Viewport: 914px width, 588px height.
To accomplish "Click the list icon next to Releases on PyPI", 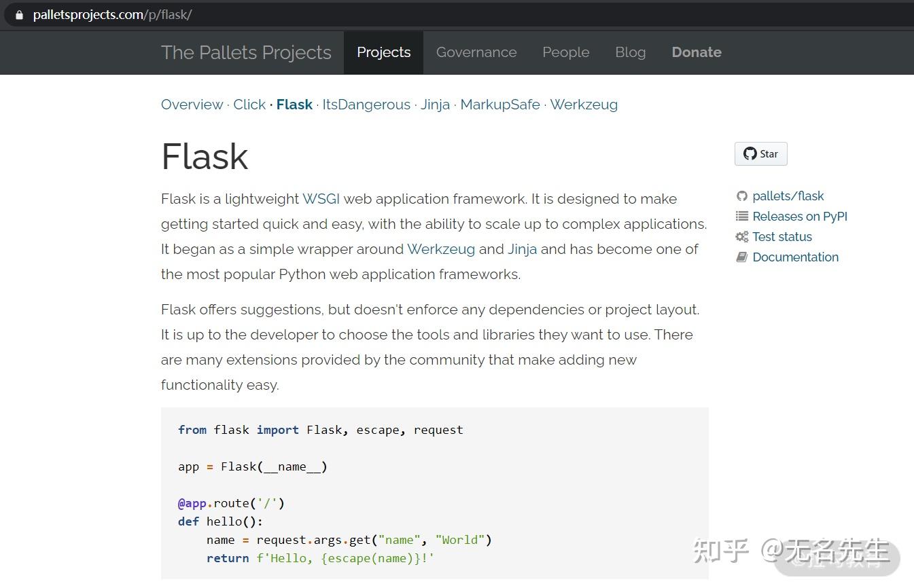I will (741, 216).
